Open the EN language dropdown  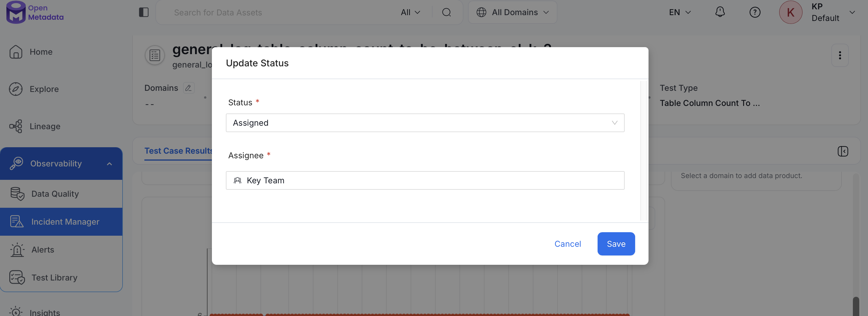pyautogui.click(x=680, y=13)
